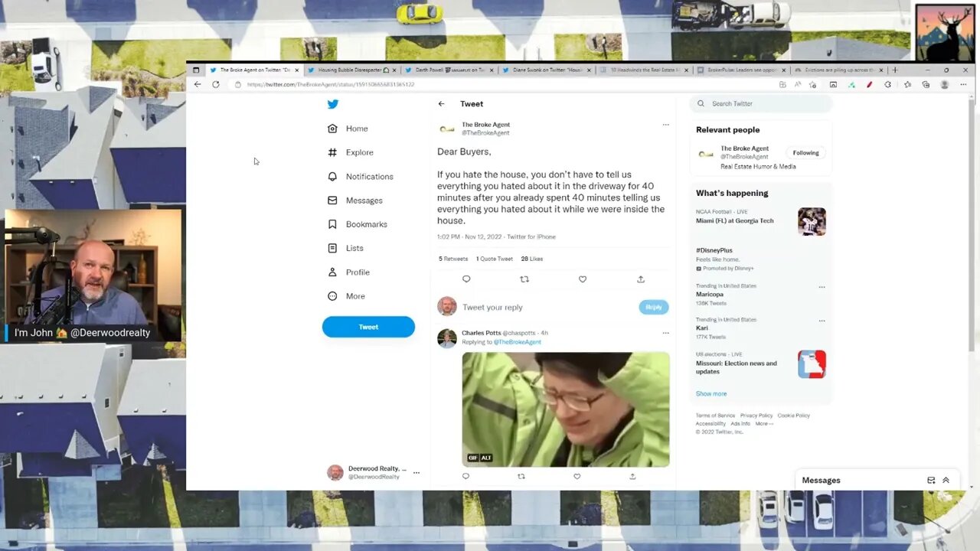Screen dimensions: 980x551
Task: Click browser address bar URL
Action: (x=331, y=84)
